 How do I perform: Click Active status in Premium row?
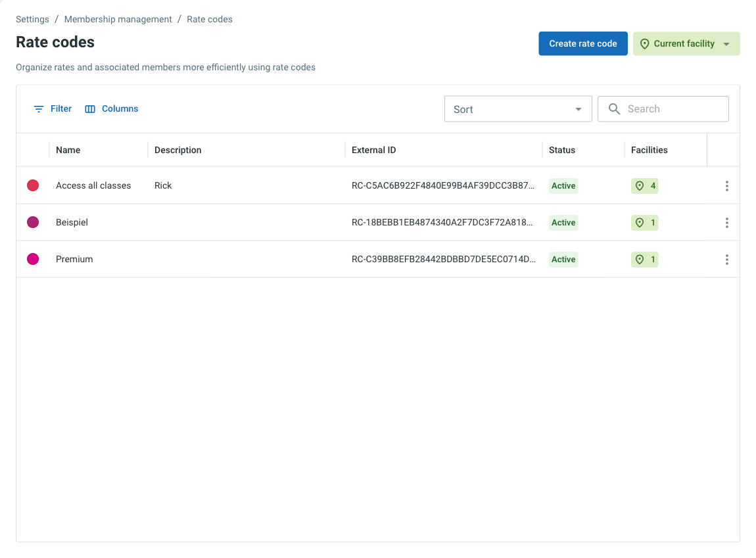[563, 260]
